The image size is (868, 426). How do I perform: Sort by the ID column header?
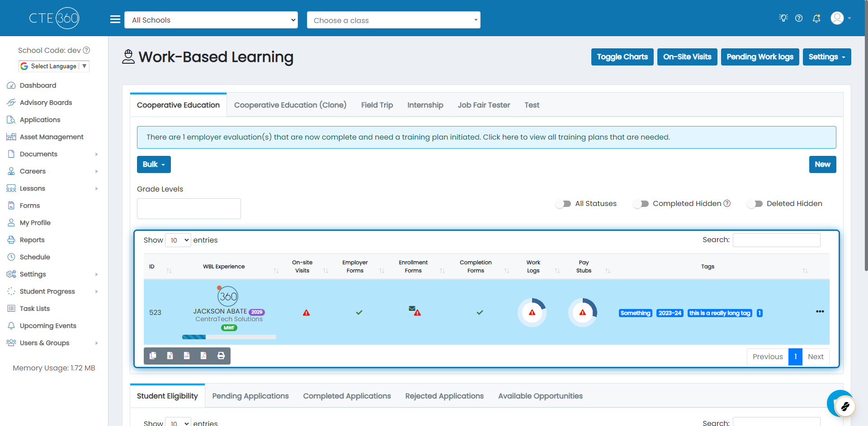point(160,267)
